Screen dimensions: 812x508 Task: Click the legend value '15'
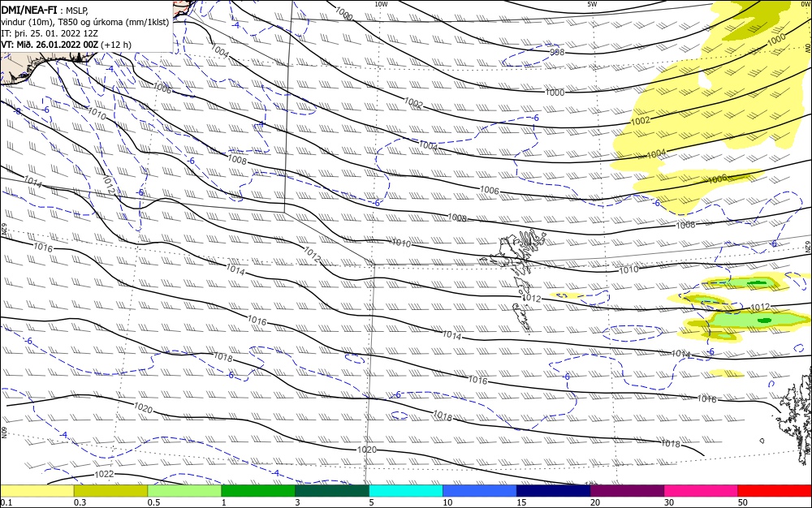(521, 502)
